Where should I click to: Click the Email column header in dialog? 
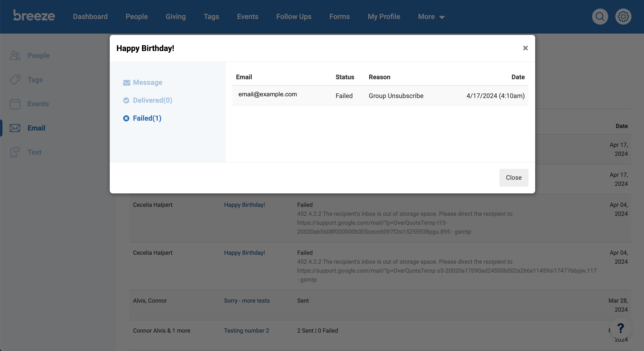coord(244,77)
